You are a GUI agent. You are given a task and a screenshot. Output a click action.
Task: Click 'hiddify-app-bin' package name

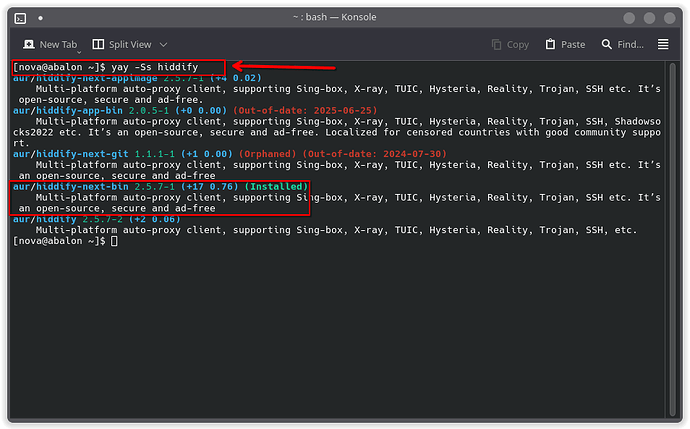coord(79,110)
